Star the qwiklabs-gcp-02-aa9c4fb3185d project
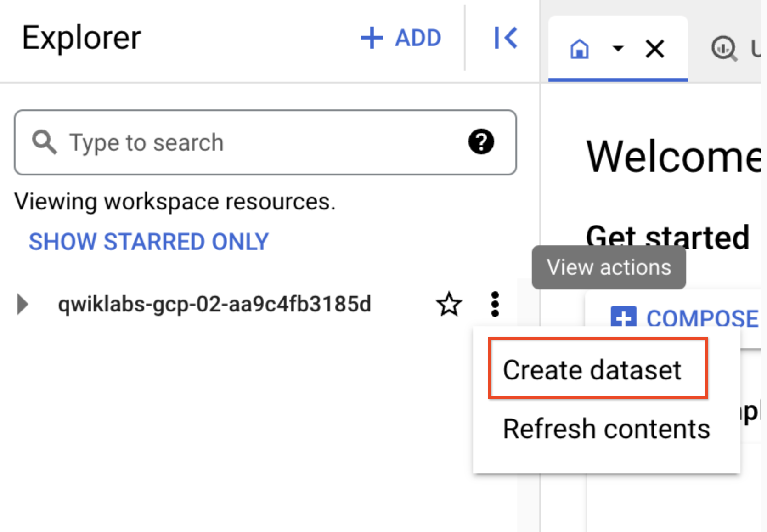767x532 pixels. [449, 304]
